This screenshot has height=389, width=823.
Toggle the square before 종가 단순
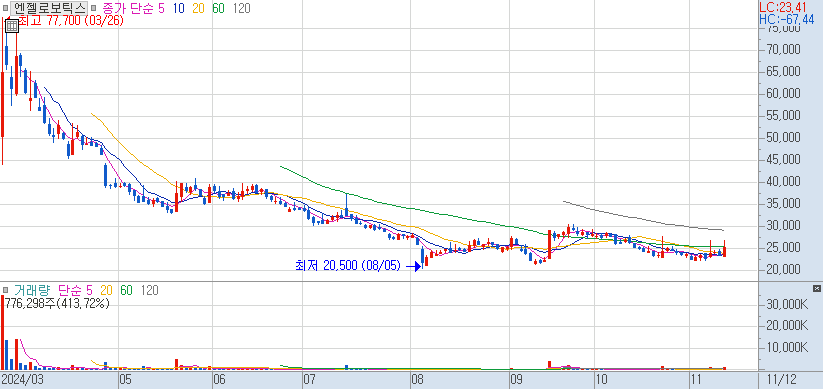93,8
